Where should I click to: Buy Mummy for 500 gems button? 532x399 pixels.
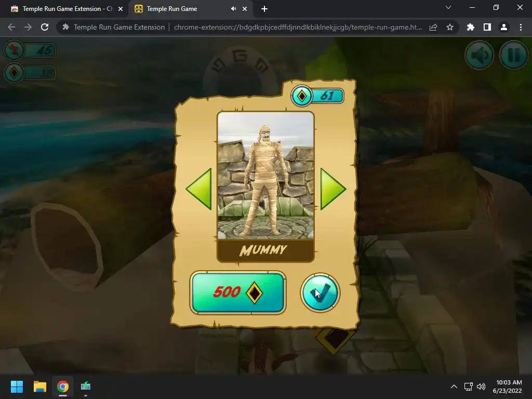tap(238, 292)
